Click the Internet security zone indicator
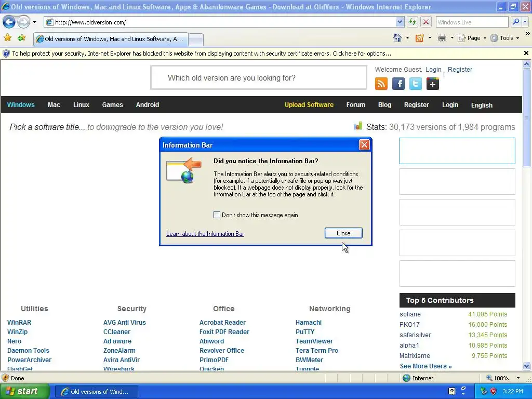This screenshot has height=399, width=532. pos(418,378)
